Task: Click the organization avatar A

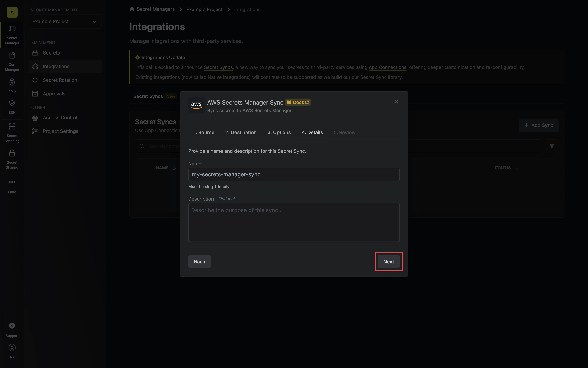Action: click(12, 12)
